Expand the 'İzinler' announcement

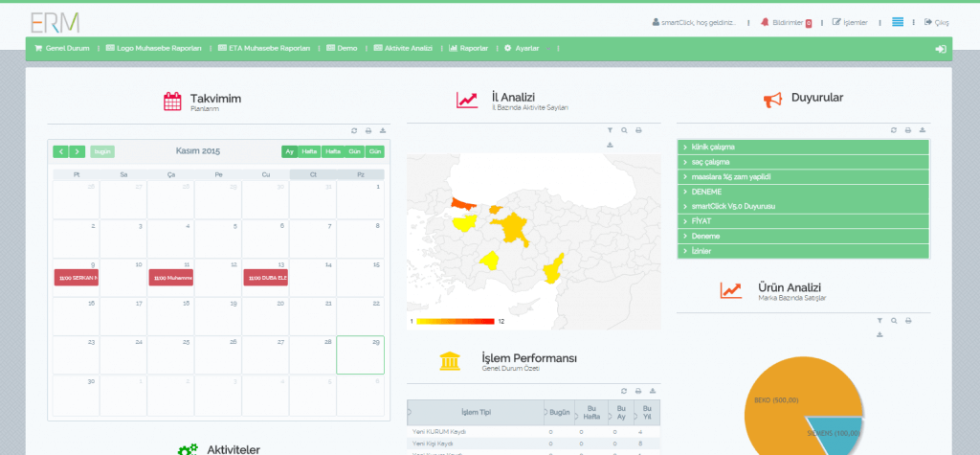pyautogui.click(x=803, y=251)
